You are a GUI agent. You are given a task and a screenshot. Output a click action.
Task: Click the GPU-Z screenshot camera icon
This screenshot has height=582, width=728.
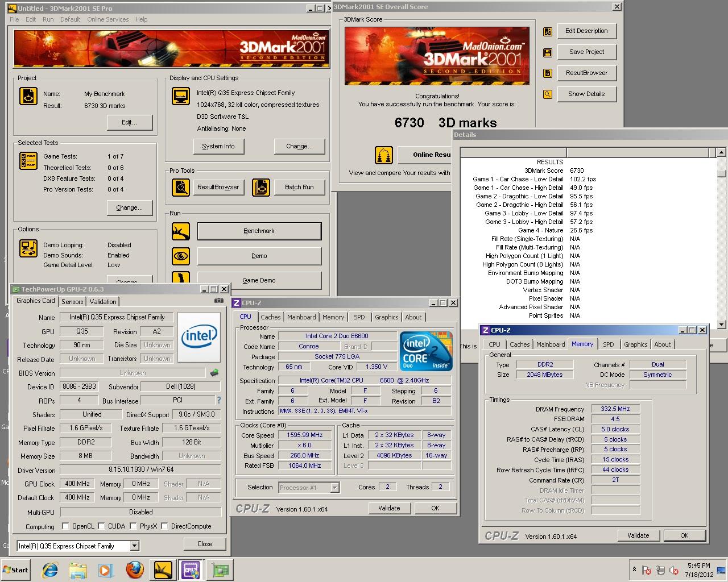click(x=219, y=301)
